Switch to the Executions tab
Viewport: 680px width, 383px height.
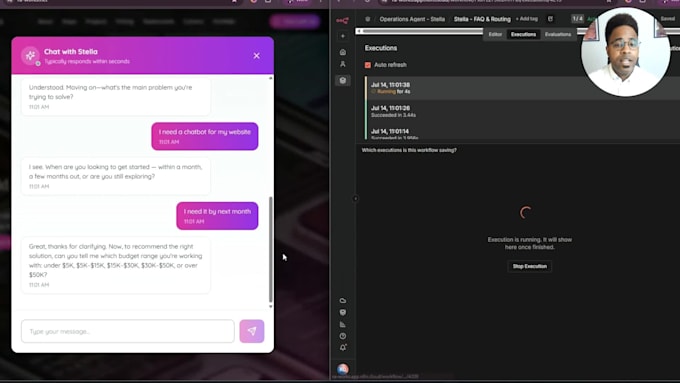(523, 34)
